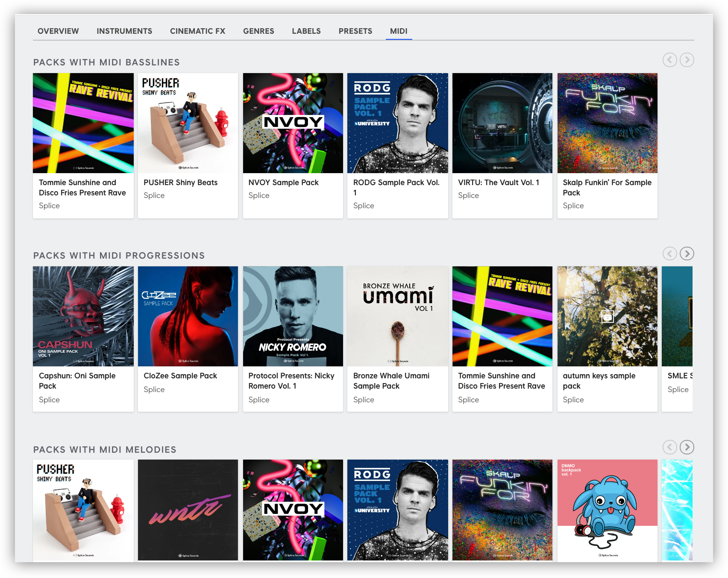
Task: Open RODG cover art in Basslines row
Action: click(398, 123)
